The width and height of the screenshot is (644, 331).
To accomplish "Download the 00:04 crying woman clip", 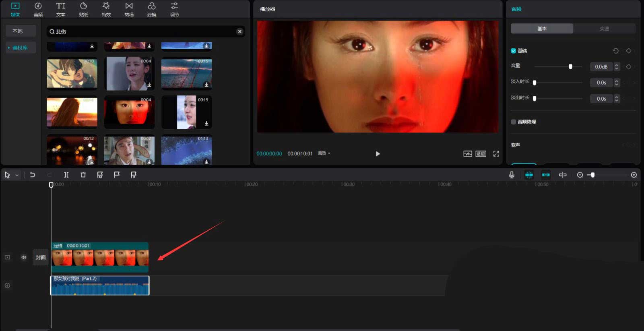I will click(x=149, y=85).
